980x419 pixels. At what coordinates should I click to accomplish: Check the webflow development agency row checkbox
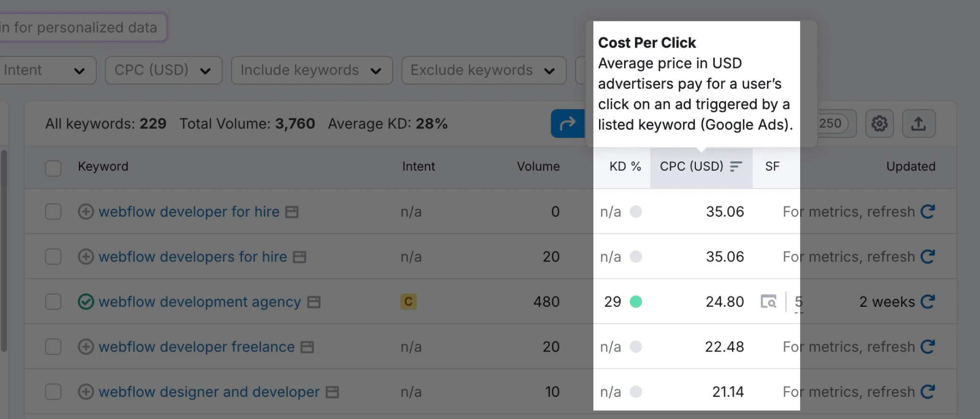click(x=53, y=302)
